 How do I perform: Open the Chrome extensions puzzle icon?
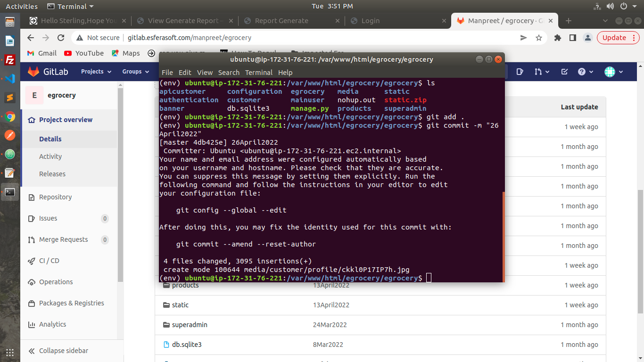coord(558,38)
